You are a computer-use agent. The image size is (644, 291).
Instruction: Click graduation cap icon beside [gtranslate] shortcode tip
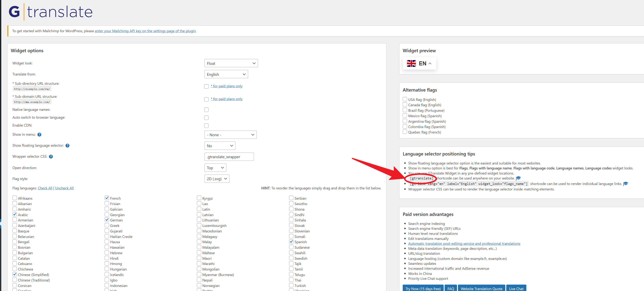pos(518,178)
